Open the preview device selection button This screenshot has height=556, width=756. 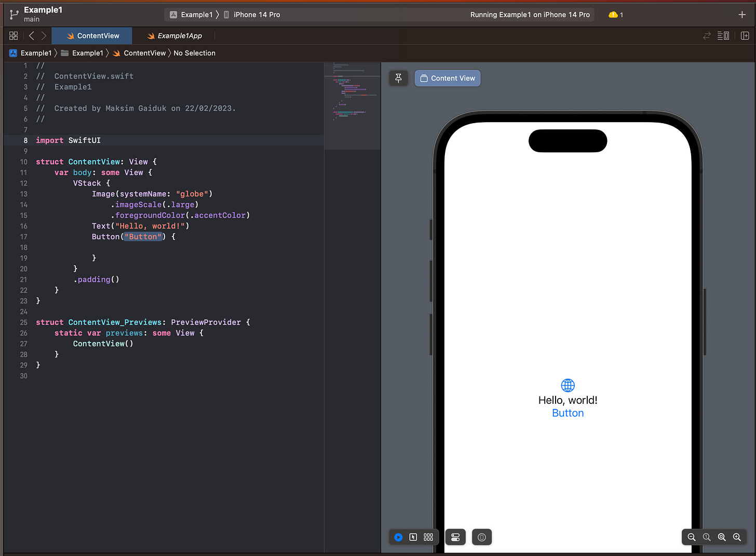tap(482, 537)
